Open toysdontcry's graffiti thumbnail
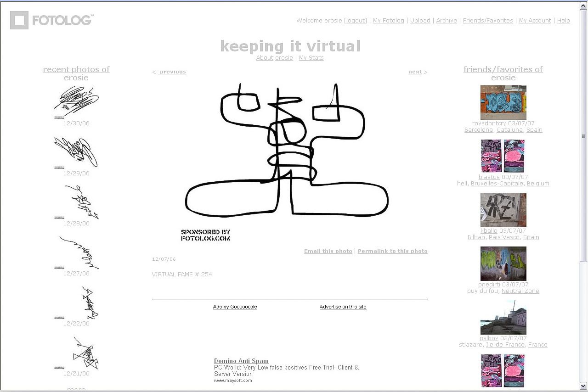588x392 pixels. coord(503,102)
